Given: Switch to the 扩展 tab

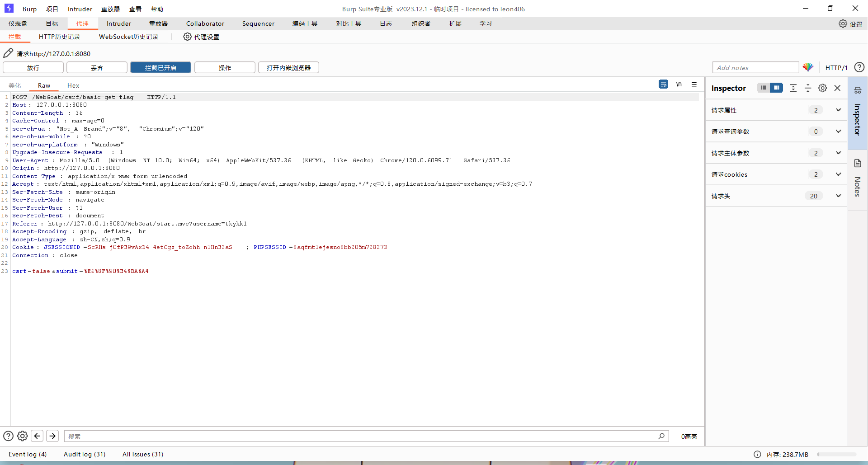Looking at the screenshot, I should point(455,23).
